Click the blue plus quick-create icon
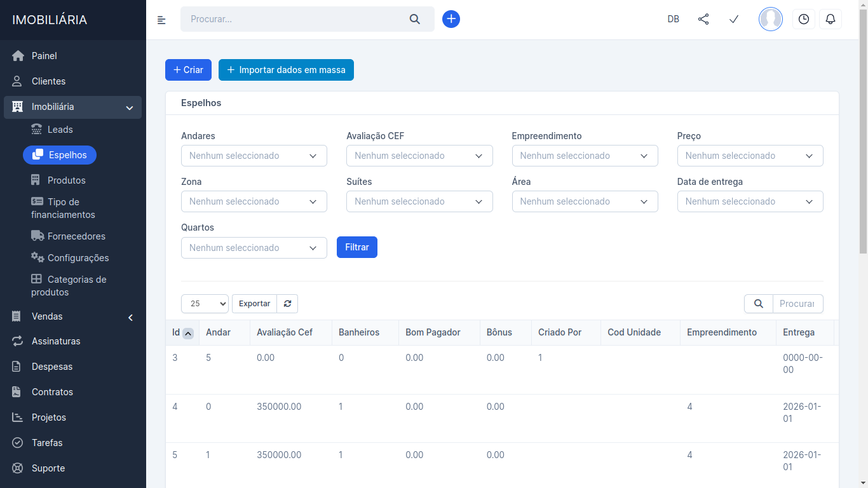This screenshot has height=488, width=868. click(451, 19)
